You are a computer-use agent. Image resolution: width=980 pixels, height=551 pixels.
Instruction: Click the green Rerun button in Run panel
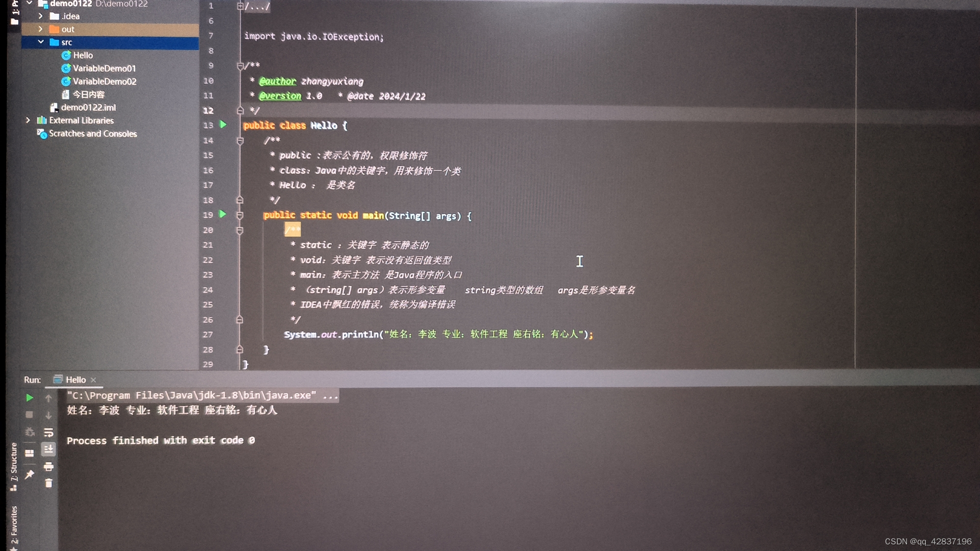[30, 397]
